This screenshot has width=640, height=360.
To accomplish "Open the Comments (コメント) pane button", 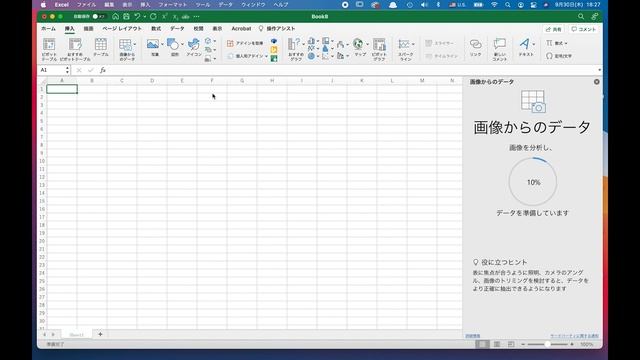I will pos(583,29).
